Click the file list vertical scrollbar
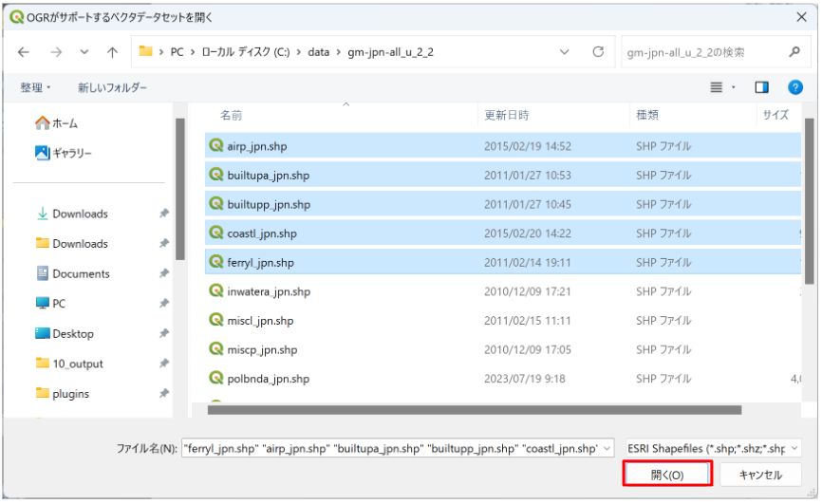The height and width of the screenshot is (504, 822). click(809, 201)
